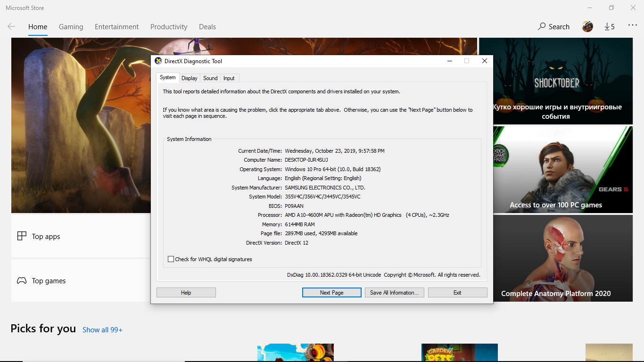Switch to Home tab in Store

click(x=38, y=27)
